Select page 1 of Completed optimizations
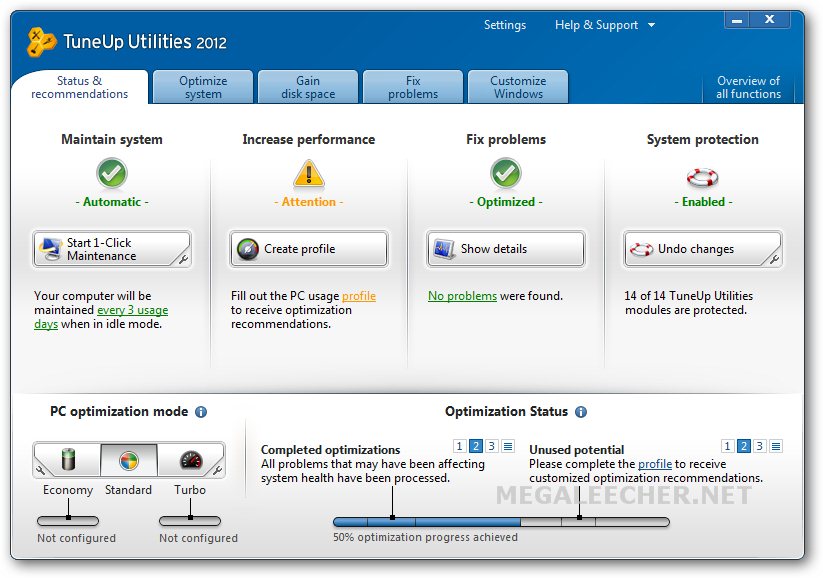 (460, 446)
